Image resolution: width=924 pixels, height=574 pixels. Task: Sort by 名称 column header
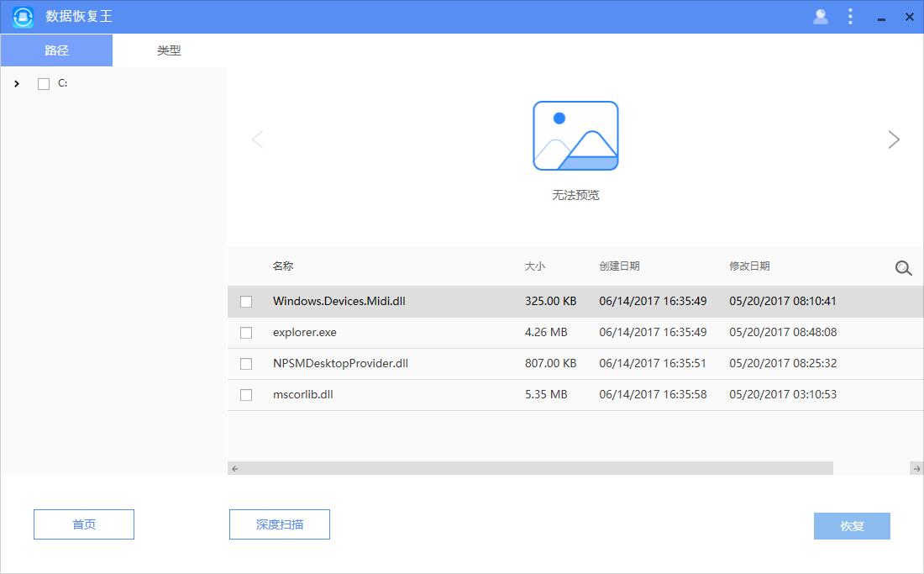point(283,266)
